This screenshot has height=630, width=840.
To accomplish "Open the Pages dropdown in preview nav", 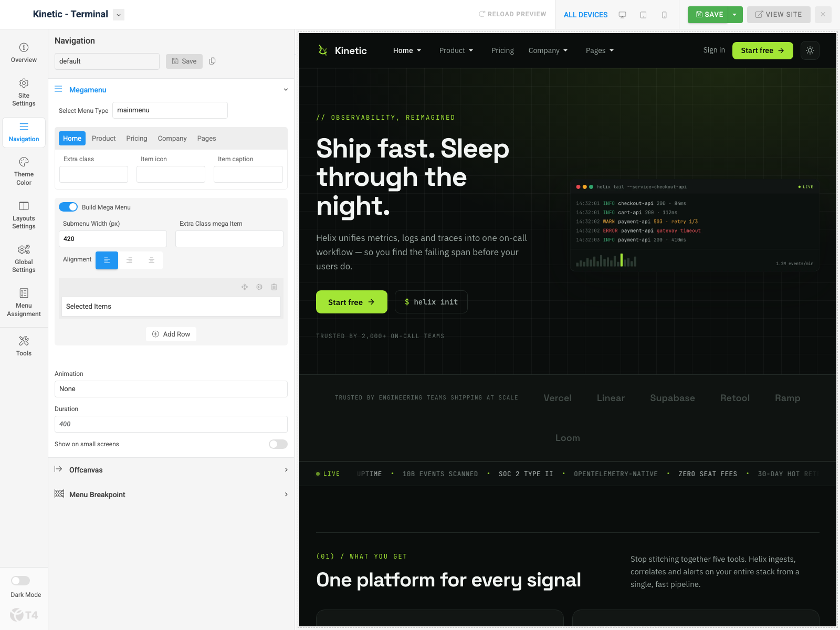I will click(600, 50).
